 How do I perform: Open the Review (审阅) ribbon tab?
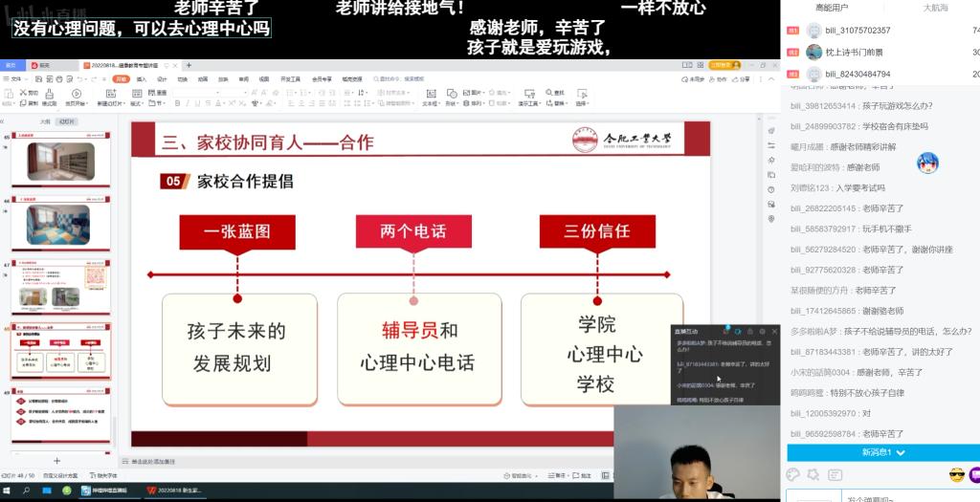(244, 79)
